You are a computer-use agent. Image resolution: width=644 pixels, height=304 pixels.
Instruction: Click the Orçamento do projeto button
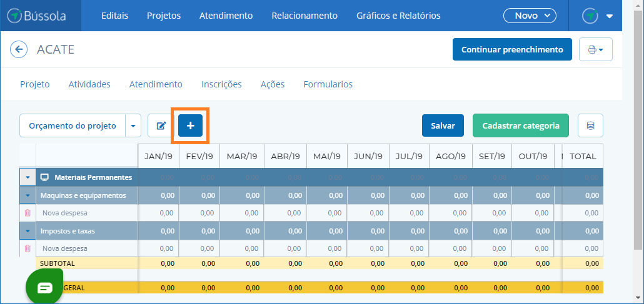click(x=73, y=125)
